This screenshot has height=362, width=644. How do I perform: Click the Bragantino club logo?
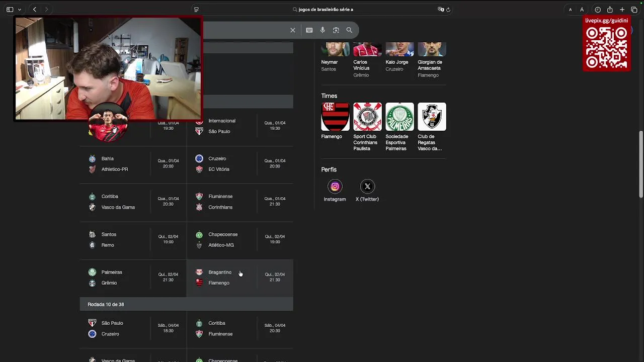(199, 272)
